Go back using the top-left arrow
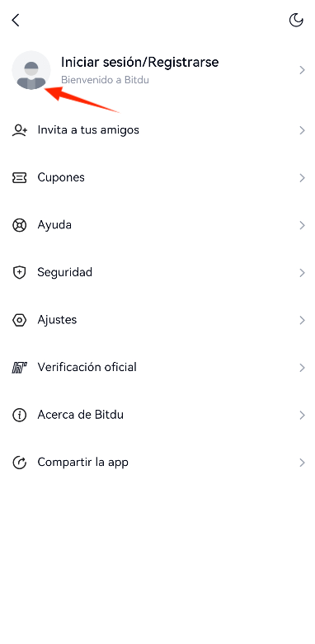The height and width of the screenshot is (644, 315). 16,20
